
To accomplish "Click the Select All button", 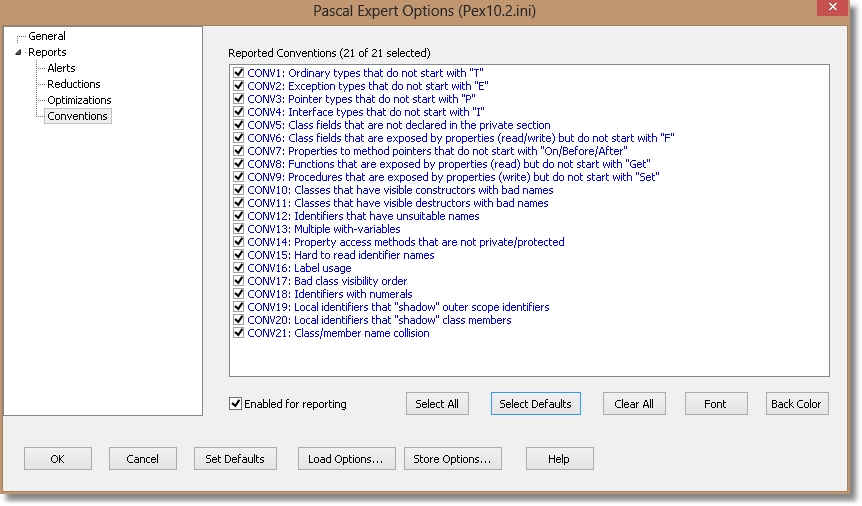I will [x=437, y=404].
